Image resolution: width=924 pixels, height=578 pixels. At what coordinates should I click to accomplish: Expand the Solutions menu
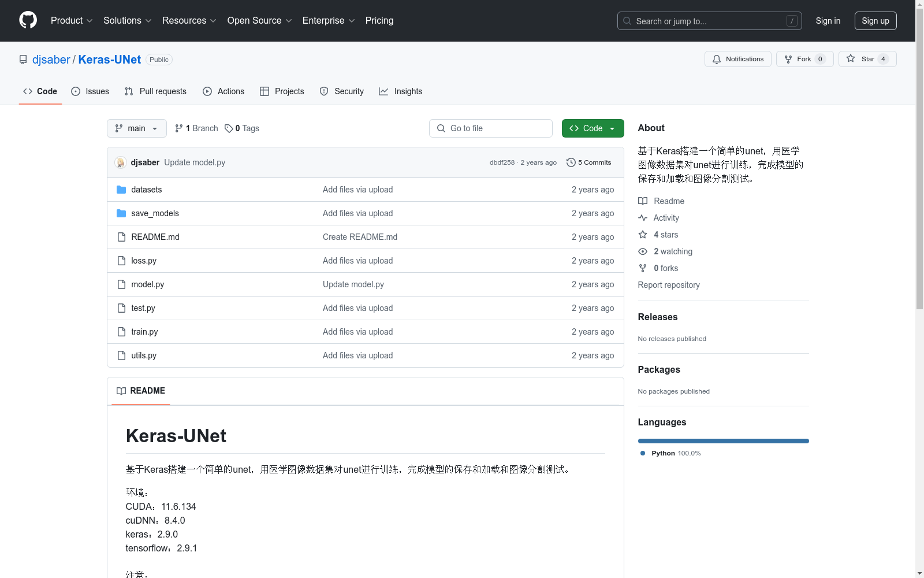click(128, 20)
